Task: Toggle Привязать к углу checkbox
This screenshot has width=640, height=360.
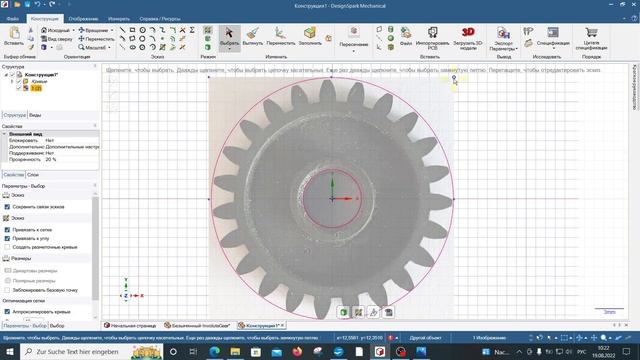Action: coord(7,238)
